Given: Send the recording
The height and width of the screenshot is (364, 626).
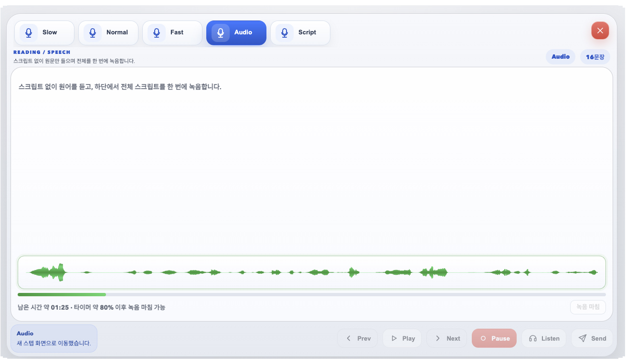Looking at the screenshot, I should [592, 339].
